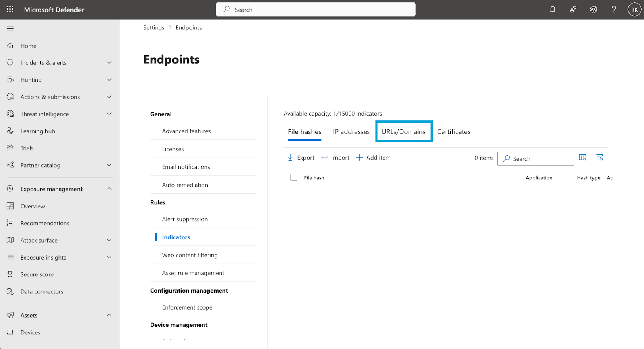The image size is (644, 349).
Task: Sort by File hash column header
Action: (314, 178)
